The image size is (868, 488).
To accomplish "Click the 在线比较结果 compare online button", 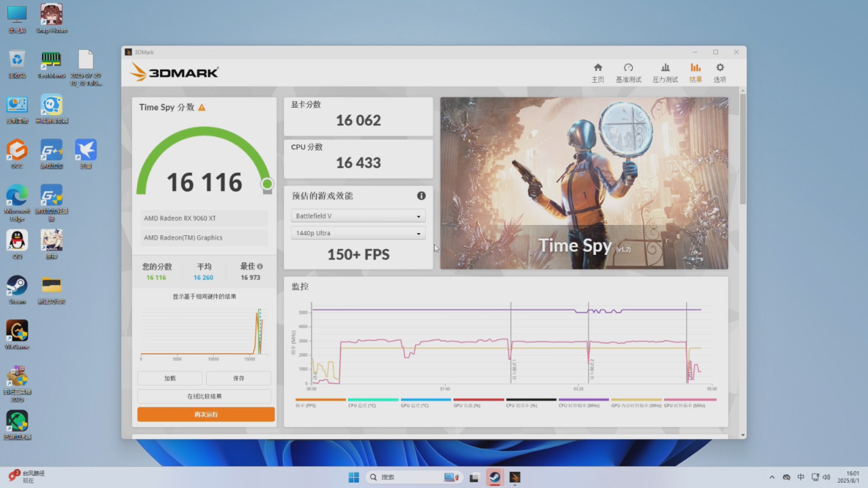I will tap(204, 396).
